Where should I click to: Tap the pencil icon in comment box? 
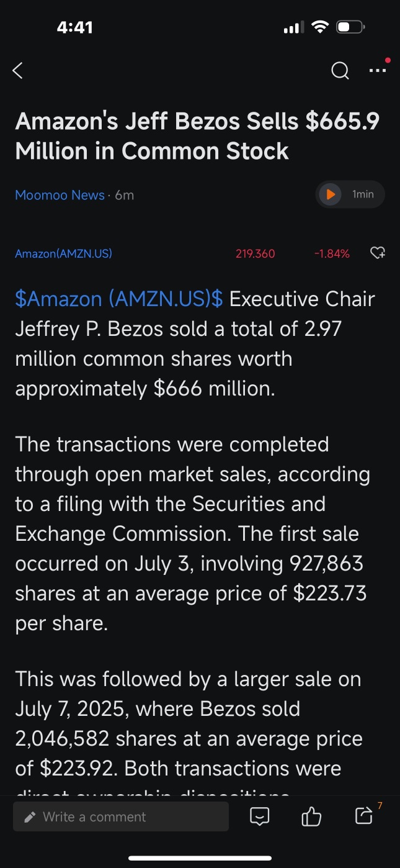[30, 817]
